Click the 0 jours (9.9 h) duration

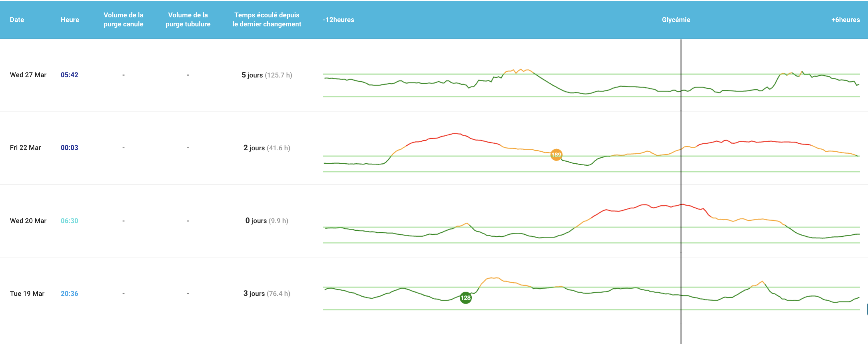(x=267, y=220)
